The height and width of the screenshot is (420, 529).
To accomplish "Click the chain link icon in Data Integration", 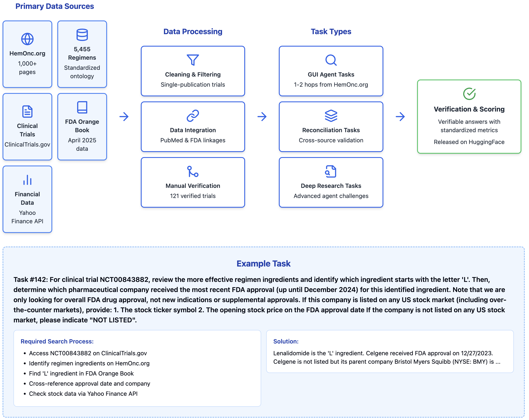I will tap(193, 116).
